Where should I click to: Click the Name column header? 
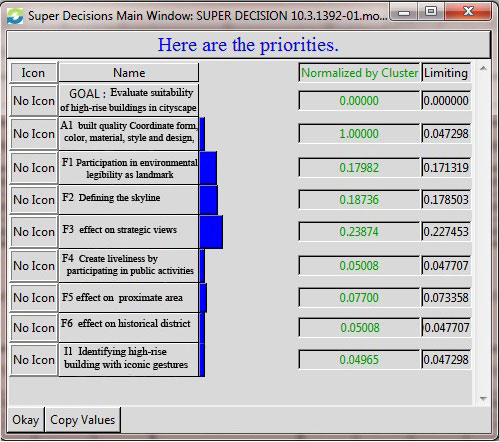coord(129,73)
